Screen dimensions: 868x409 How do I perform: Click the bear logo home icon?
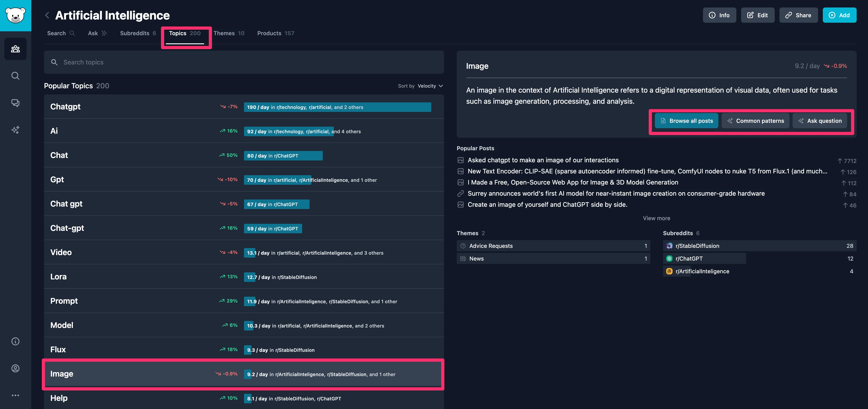(15, 15)
